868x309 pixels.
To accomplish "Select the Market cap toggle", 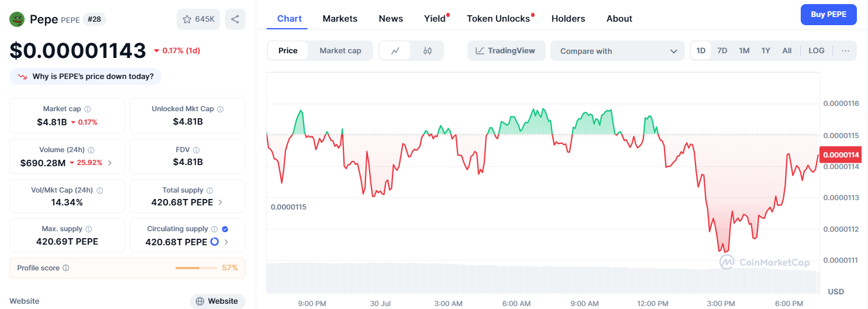I will 340,51.
